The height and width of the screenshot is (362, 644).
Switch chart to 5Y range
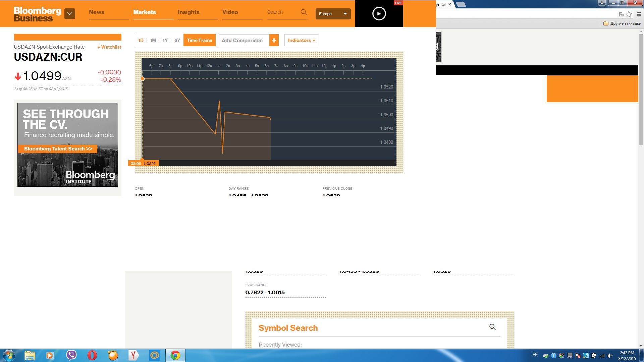click(177, 40)
